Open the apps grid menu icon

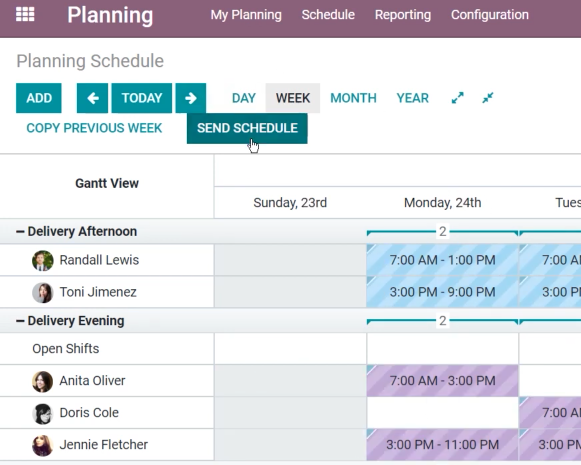coord(25,15)
